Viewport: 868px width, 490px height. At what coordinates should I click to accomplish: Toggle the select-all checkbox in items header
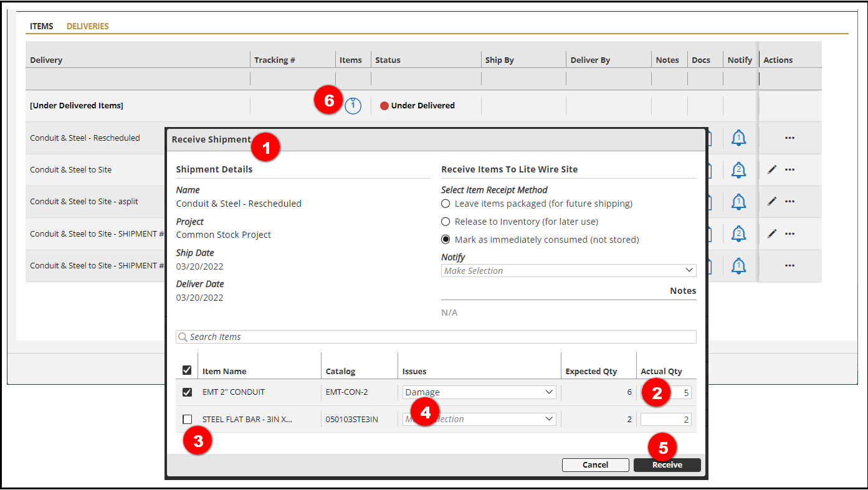pos(187,370)
